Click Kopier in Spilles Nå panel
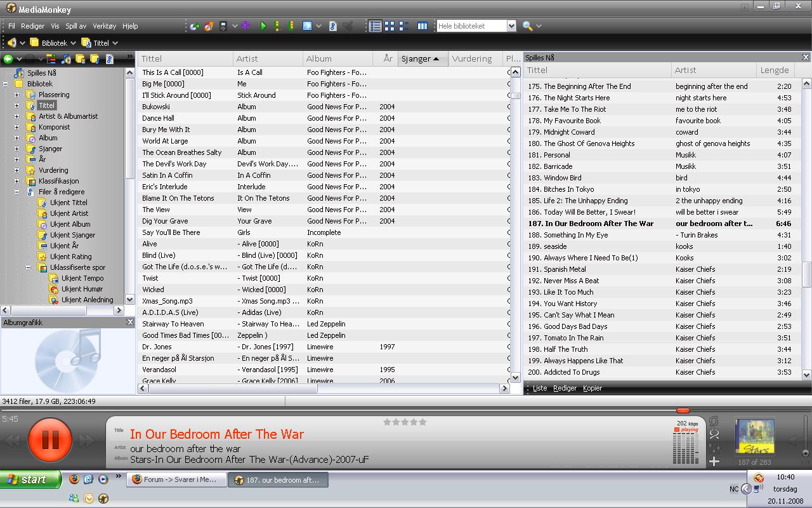Viewport: 812px width, 508px height. tap(593, 388)
